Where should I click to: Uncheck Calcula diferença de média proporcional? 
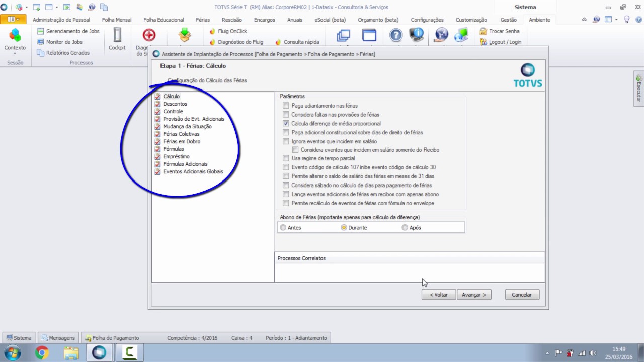click(286, 124)
